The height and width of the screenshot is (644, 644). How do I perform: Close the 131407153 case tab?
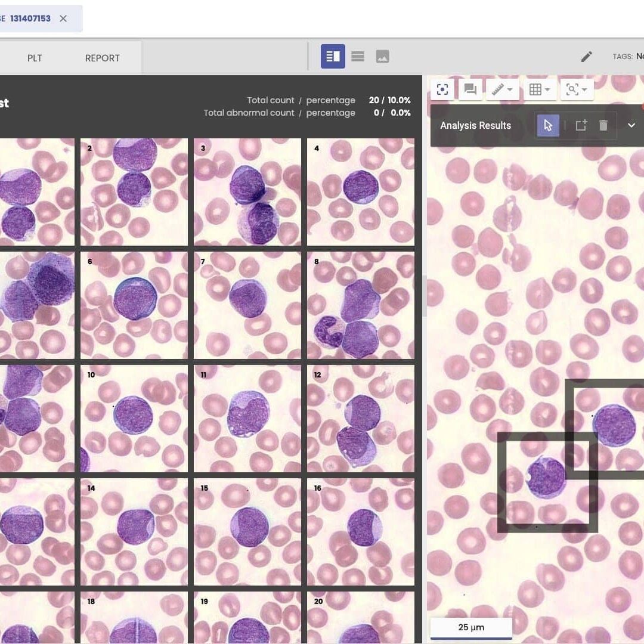point(63,18)
